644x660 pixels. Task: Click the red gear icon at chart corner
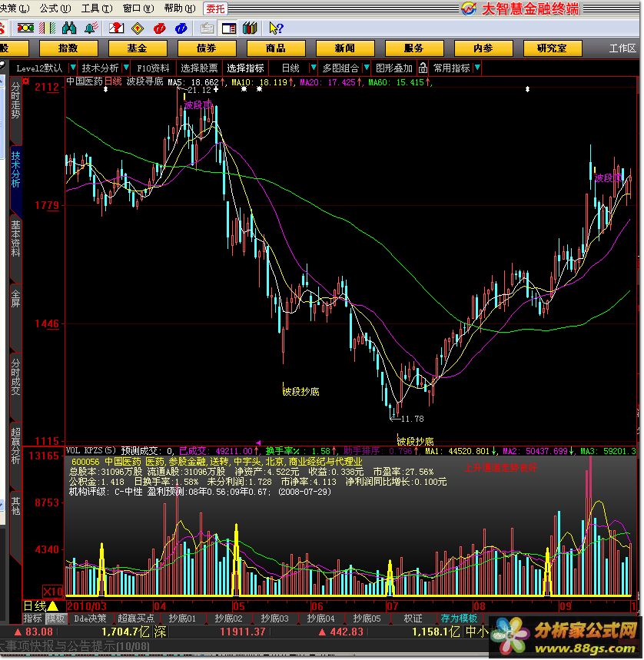[26, 81]
